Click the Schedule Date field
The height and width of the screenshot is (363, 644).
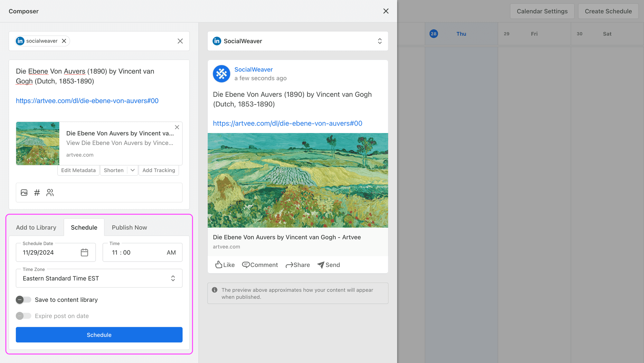tap(56, 253)
